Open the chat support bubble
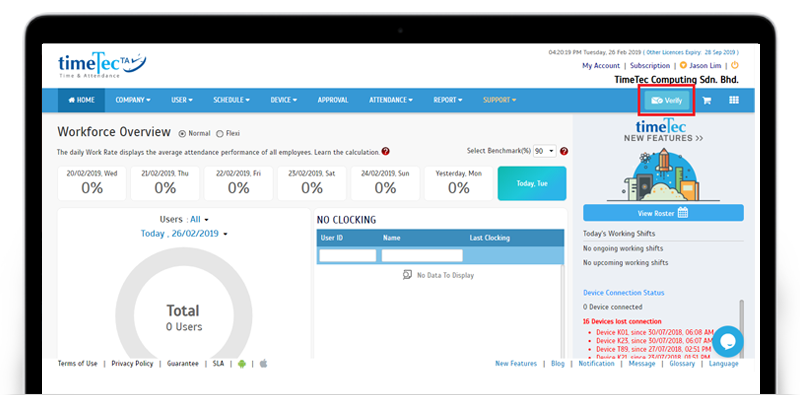800x395 pixels. click(728, 341)
